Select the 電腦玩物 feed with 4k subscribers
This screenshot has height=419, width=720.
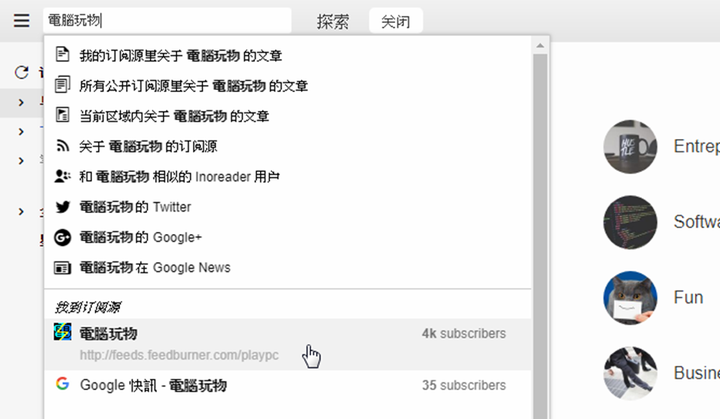287,344
